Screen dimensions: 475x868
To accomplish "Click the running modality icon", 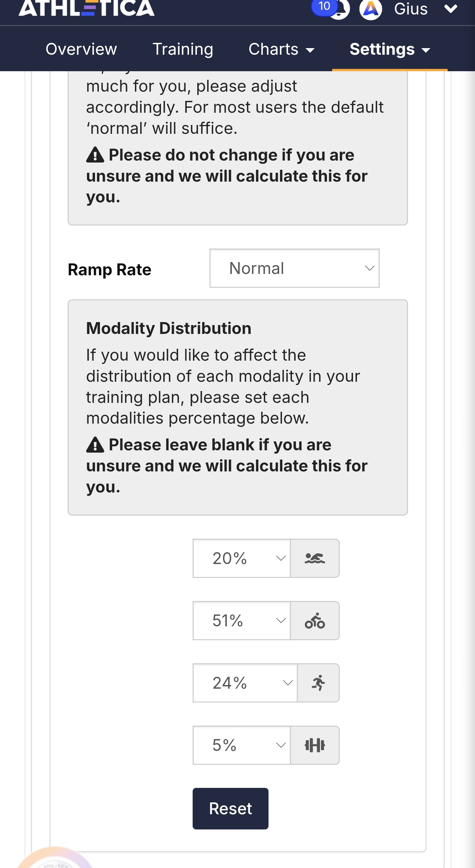I will (318, 683).
